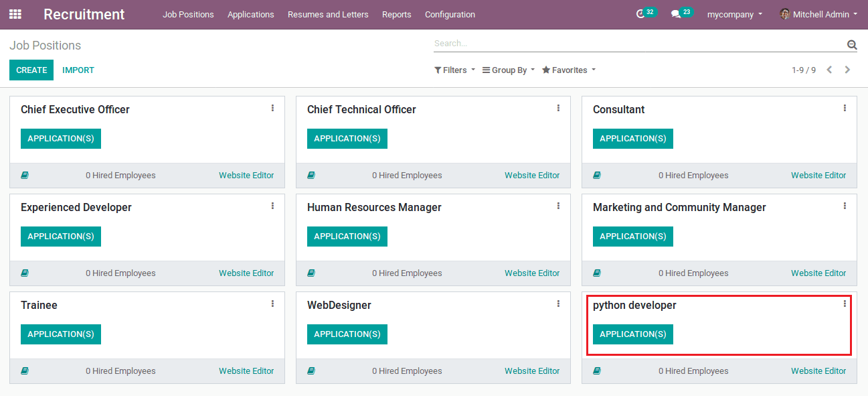Open kebab menu on Trainee card
The image size is (868, 396).
pyautogui.click(x=272, y=304)
